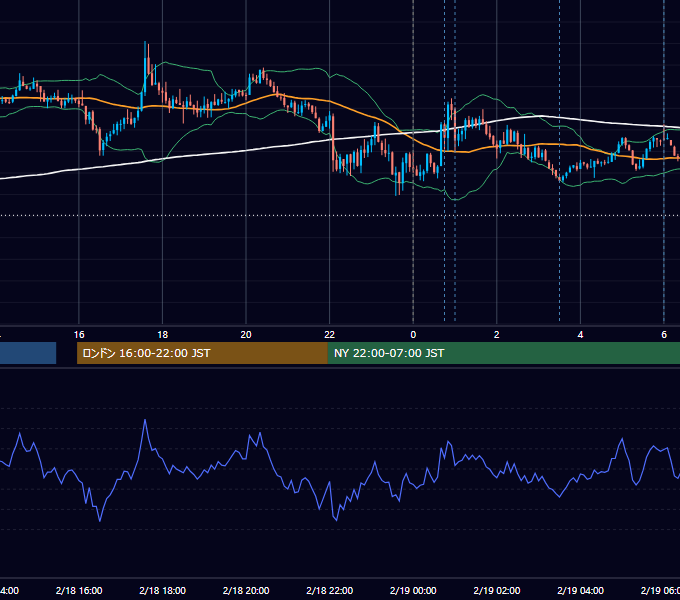The height and width of the screenshot is (600, 680).
Task: Click the 2/18 22:00 date label
Action: (x=330, y=590)
